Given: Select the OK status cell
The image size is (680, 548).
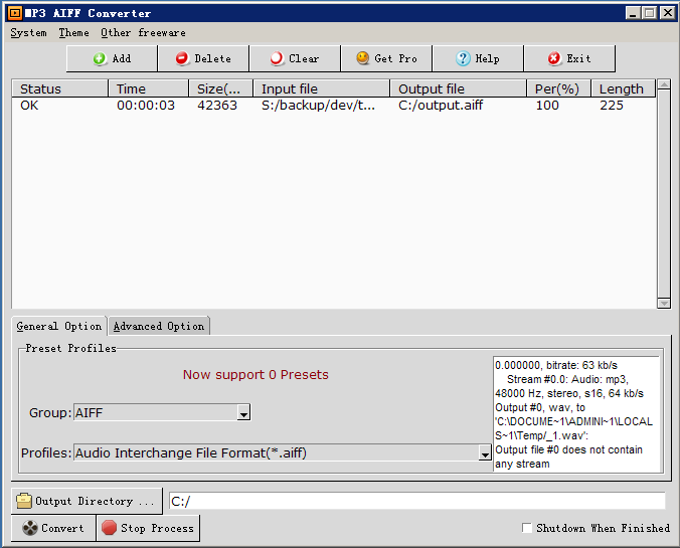Looking at the screenshot, I should coord(29,105).
